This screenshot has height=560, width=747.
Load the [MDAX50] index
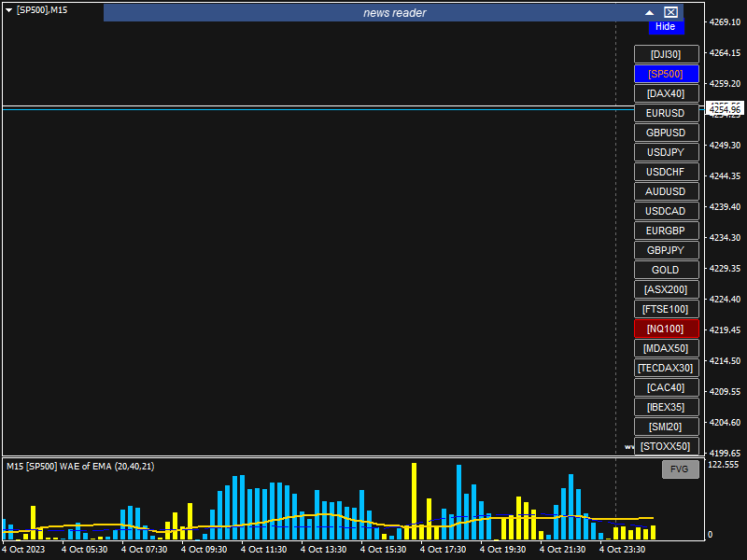pos(666,348)
